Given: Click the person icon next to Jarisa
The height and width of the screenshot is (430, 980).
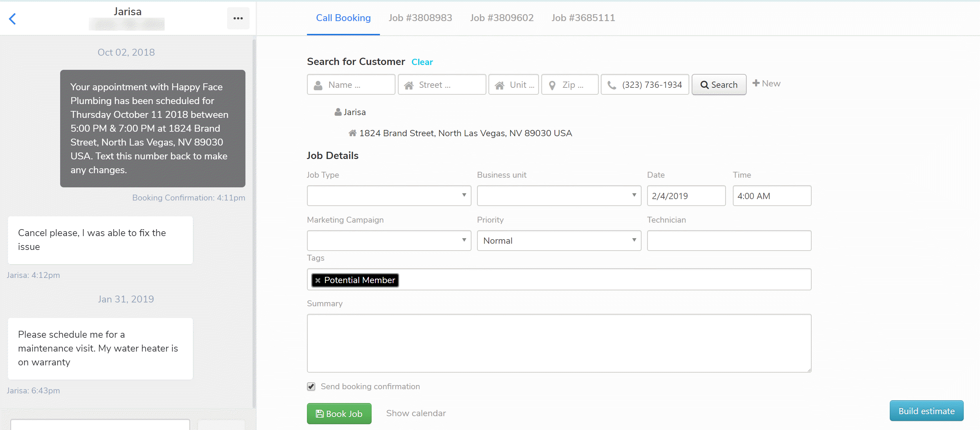Looking at the screenshot, I should [338, 112].
